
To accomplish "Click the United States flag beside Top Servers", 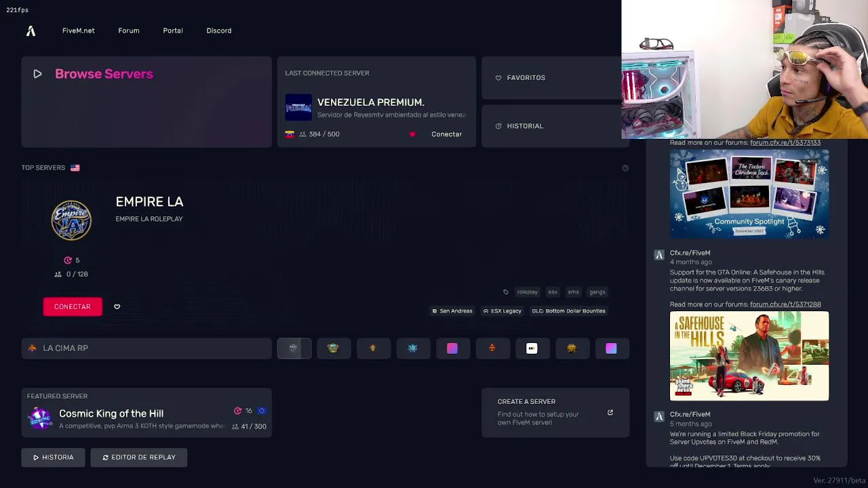I will coord(75,167).
